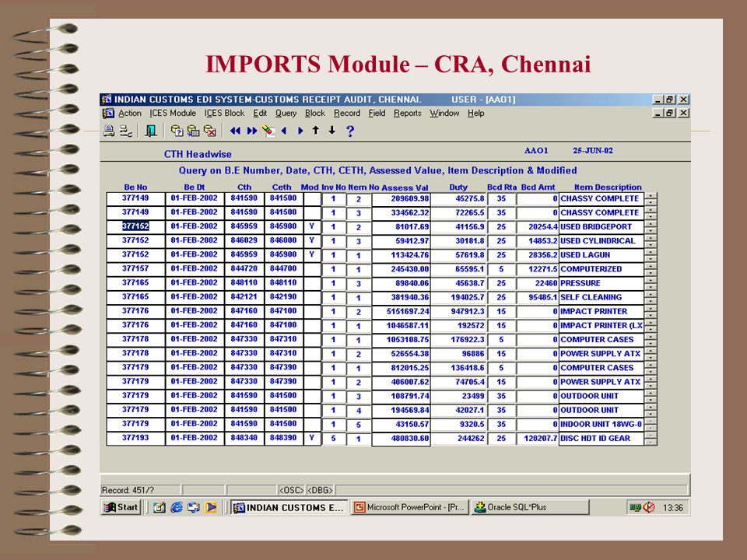The image size is (747, 560).
Task: Jump to previous block with double-left arrows
Action: coord(235,131)
